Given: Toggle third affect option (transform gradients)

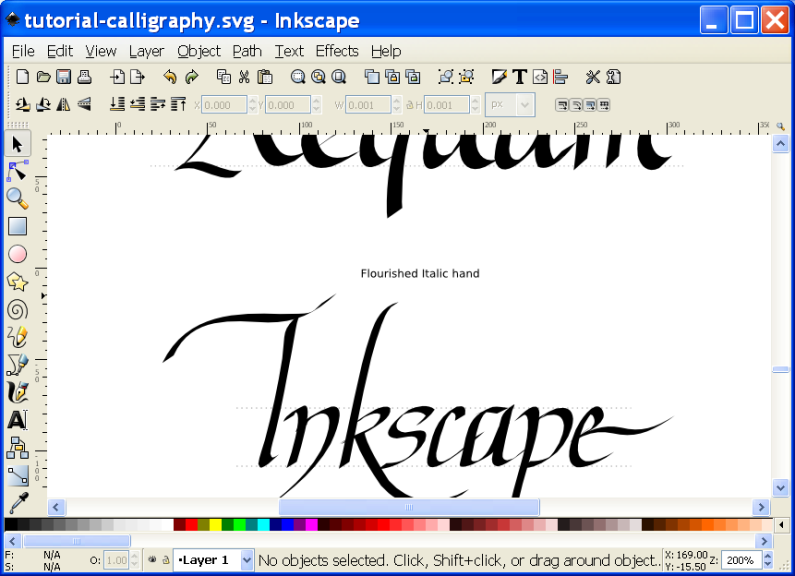Looking at the screenshot, I should pos(590,105).
